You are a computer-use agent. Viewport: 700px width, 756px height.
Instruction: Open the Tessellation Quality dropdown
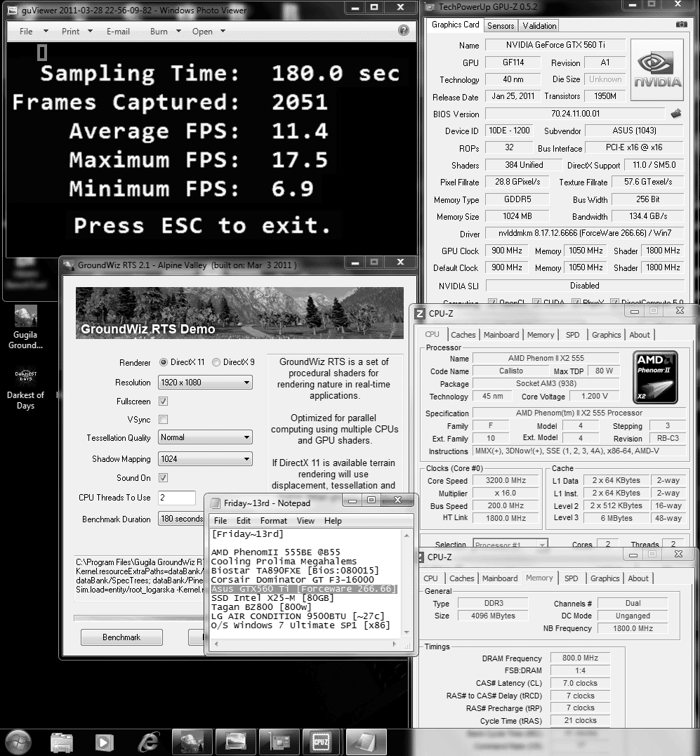point(206,437)
